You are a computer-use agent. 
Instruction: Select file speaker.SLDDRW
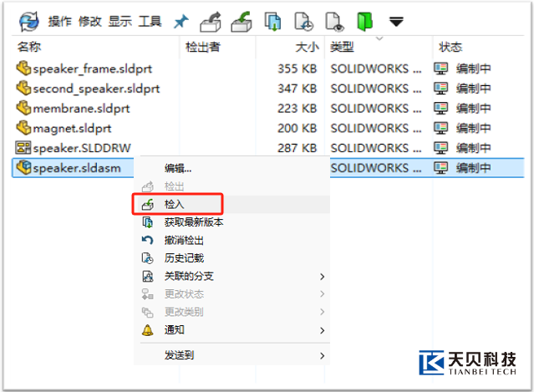click(x=82, y=148)
